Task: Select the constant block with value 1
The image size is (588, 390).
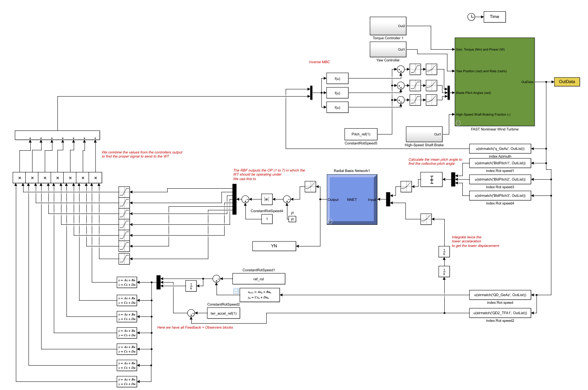Action: tap(267, 219)
